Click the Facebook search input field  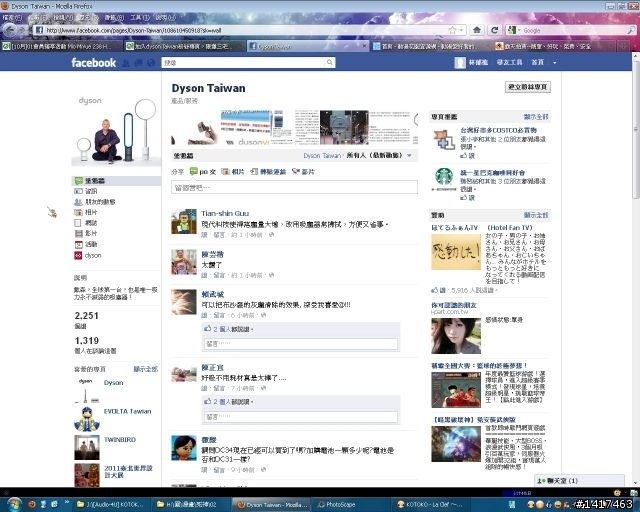(x=244, y=62)
